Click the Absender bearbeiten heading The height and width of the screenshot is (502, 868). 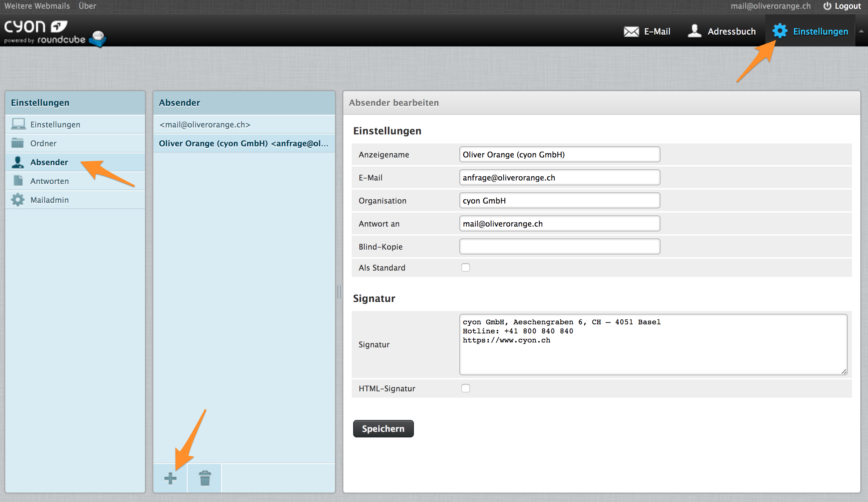[x=394, y=103]
